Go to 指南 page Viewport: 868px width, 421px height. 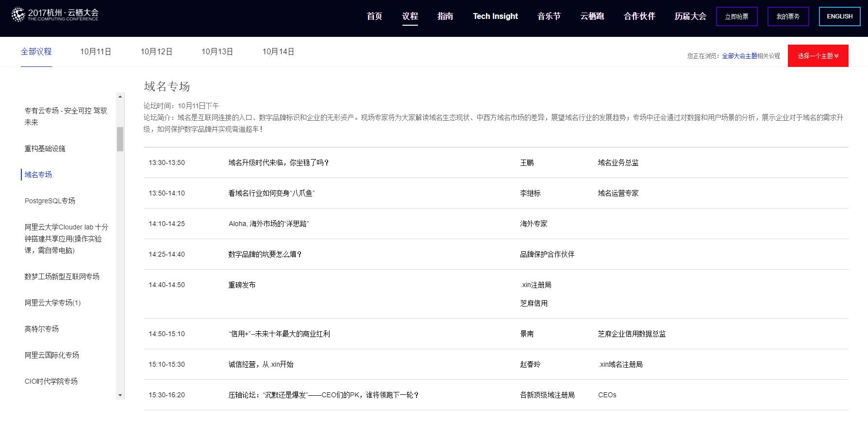[445, 16]
